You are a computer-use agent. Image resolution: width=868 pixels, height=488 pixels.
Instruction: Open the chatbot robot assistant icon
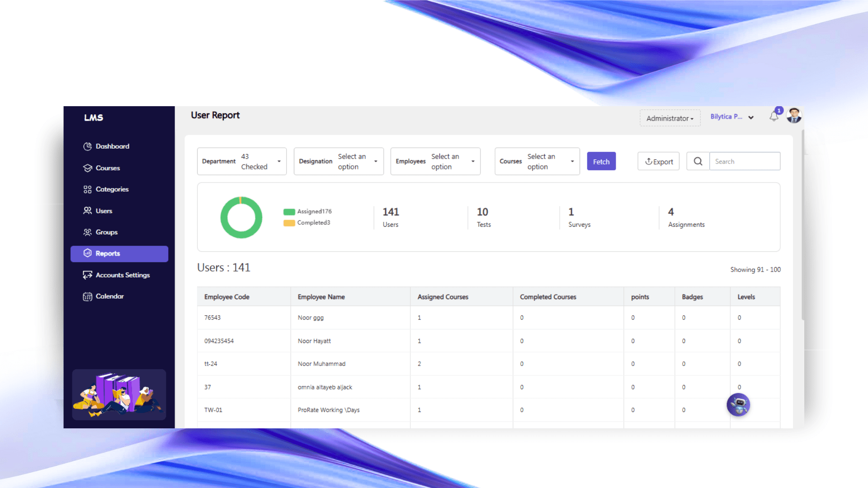pyautogui.click(x=738, y=405)
